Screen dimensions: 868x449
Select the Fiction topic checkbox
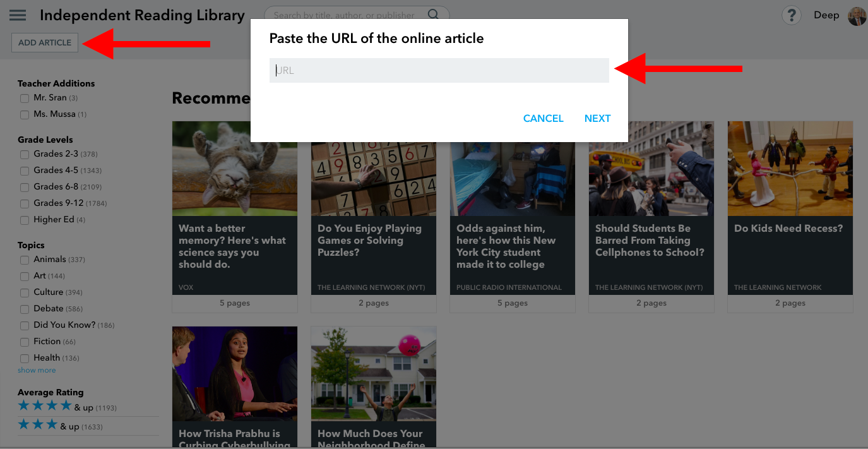25,342
